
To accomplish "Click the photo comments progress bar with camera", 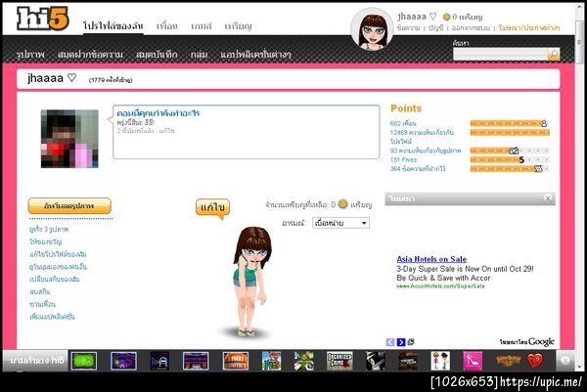I will 510,151.
